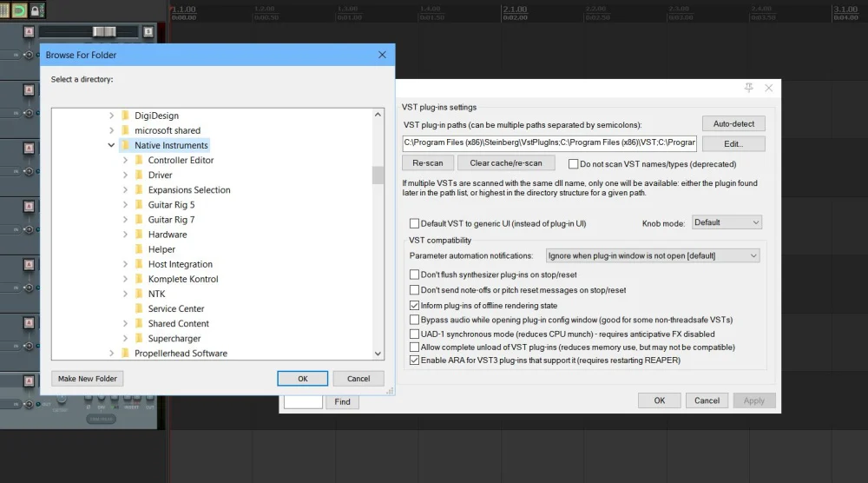Expand the microsoft shared folder
The height and width of the screenshot is (483, 868).
[111, 130]
